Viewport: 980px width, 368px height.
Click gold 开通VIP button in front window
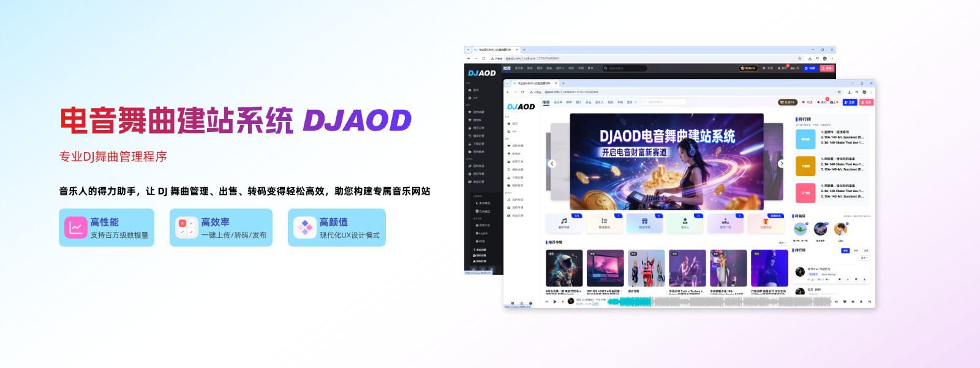coord(788,102)
